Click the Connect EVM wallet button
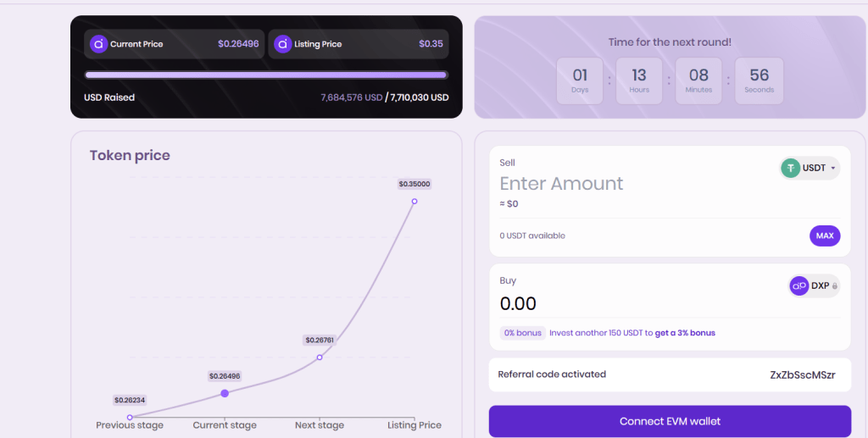 pyautogui.click(x=670, y=421)
